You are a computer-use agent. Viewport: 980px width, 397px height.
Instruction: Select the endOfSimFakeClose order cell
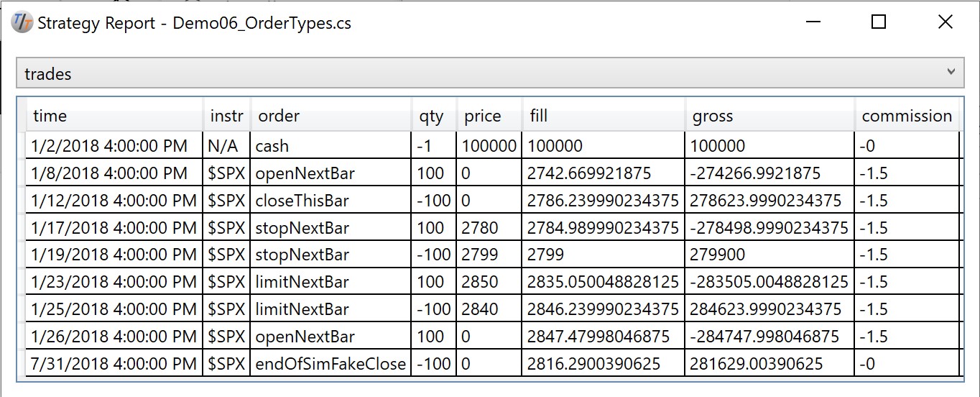tap(331, 363)
